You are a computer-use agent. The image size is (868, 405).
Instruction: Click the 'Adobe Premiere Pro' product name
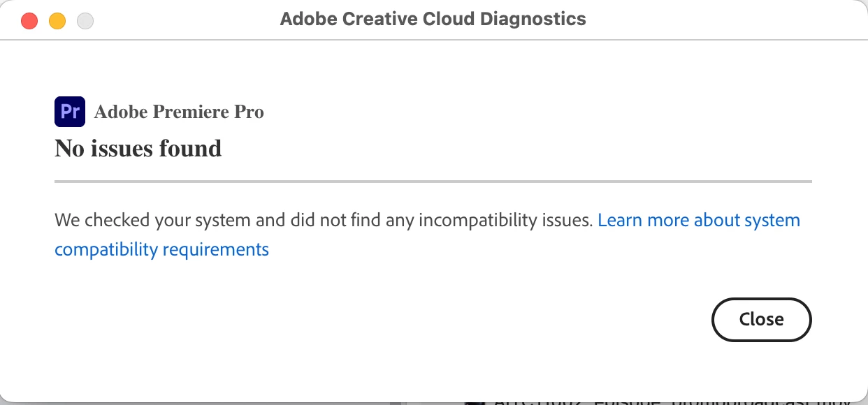point(179,112)
